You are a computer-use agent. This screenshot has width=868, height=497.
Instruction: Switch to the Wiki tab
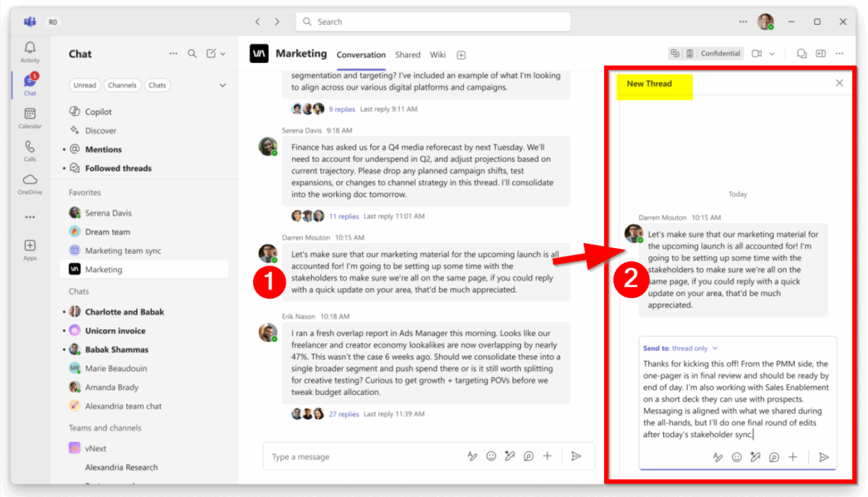point(438,55)
